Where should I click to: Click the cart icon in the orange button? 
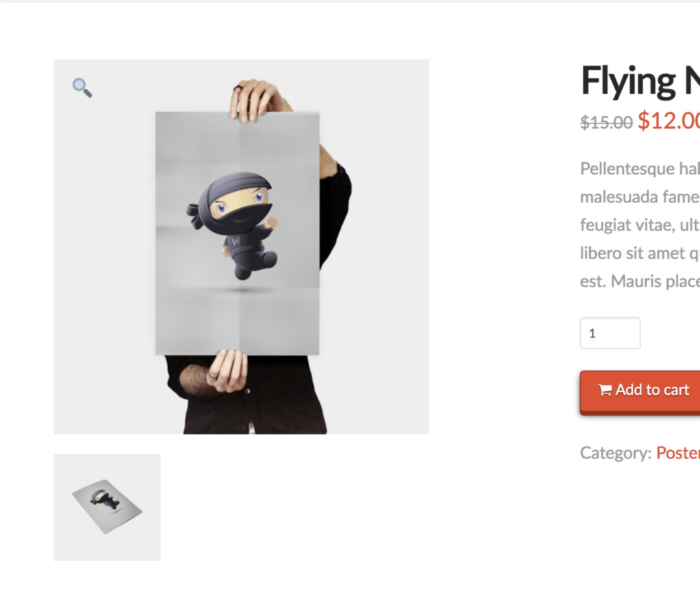click(x=605, y=390)
